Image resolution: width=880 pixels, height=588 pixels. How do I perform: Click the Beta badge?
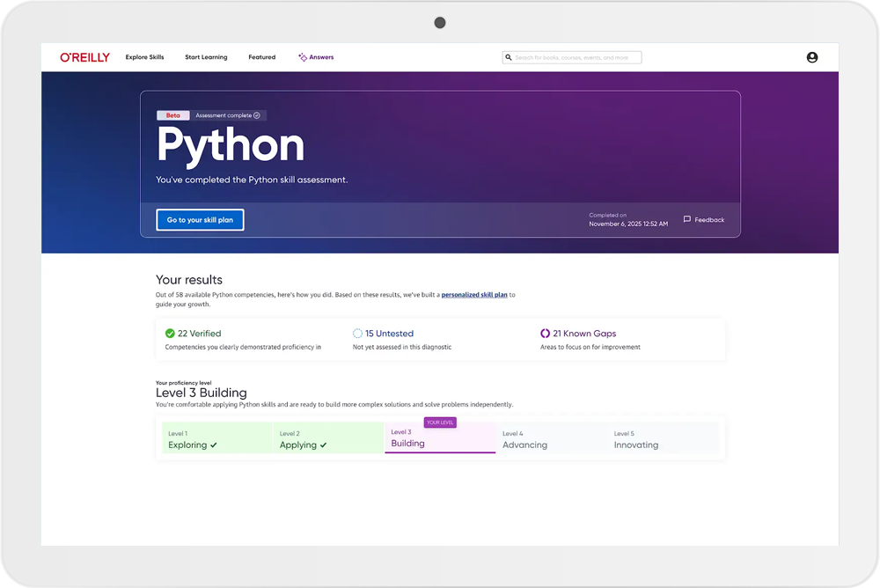172,115
